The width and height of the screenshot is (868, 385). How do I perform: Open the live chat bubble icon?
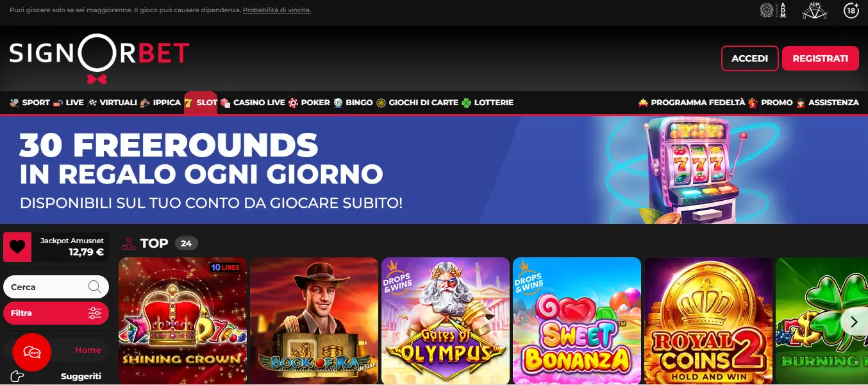pyautogui.click(x=31, y=352)
